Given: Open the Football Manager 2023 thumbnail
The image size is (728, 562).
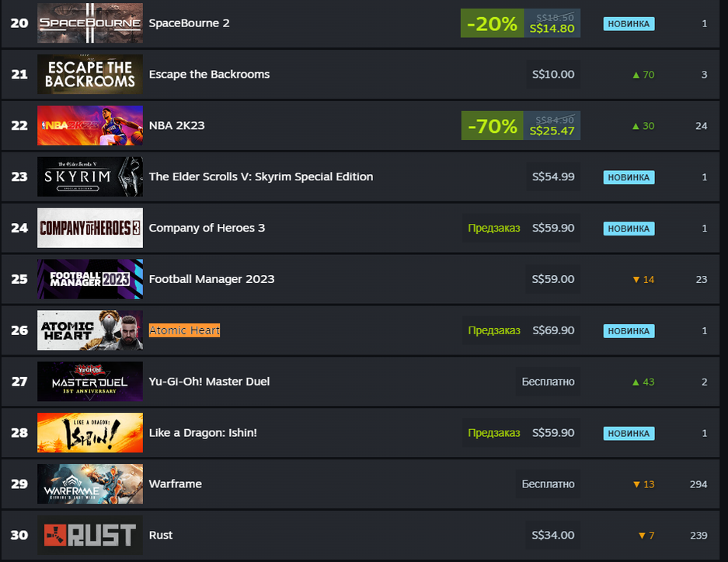Looking at the screenshot, I should (x=90, y=279).
